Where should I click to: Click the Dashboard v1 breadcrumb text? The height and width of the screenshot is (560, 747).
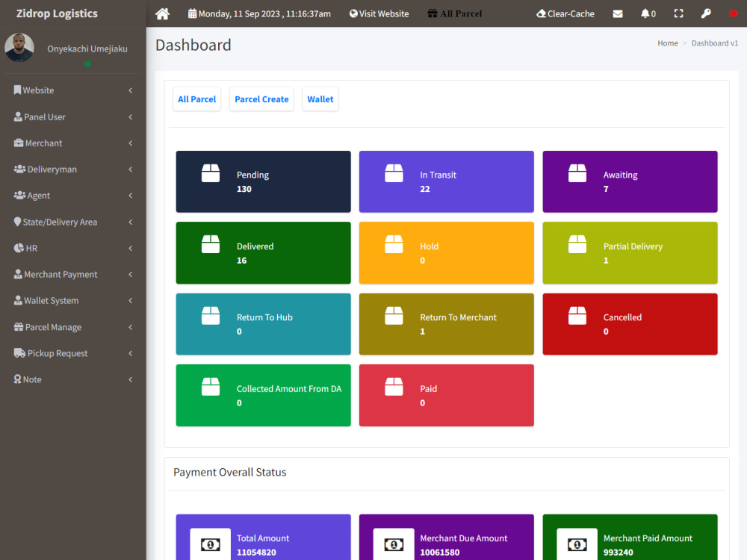point(715,43)
